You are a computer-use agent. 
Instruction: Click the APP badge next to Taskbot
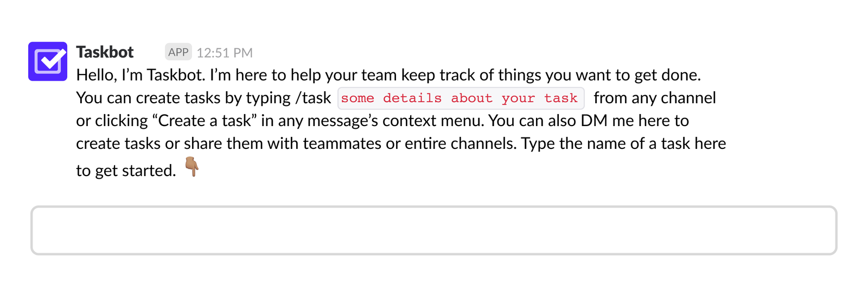(178, 52)
